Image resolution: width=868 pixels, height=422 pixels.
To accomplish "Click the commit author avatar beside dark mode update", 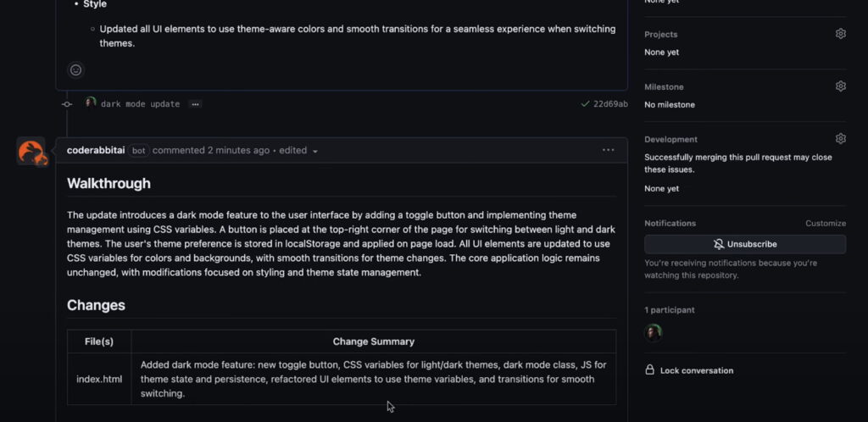I will pyautogui.click(x=91, y=103).
